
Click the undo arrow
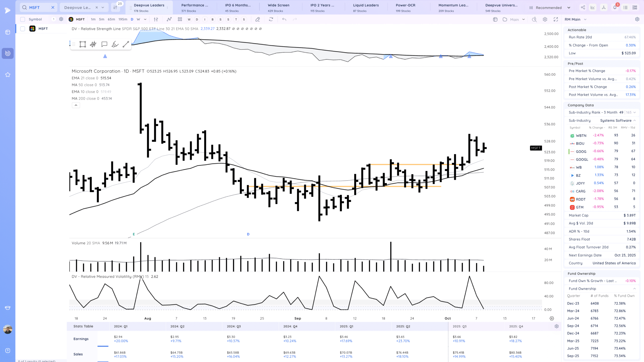click(x=284, y=19)
